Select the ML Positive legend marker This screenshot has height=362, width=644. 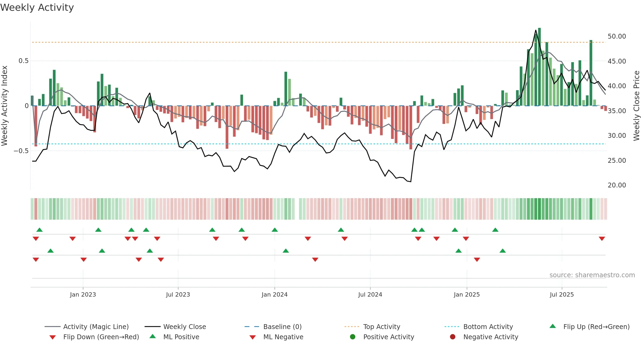(x=152, y=336)
